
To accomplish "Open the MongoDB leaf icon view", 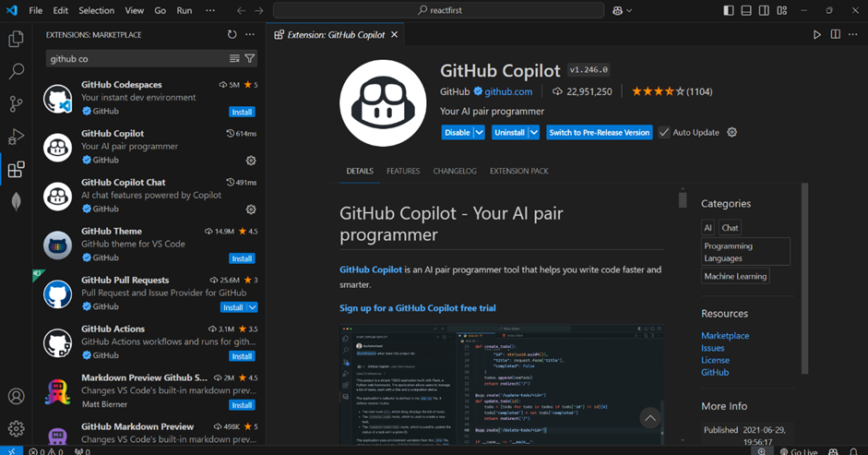I will point(16,201).
